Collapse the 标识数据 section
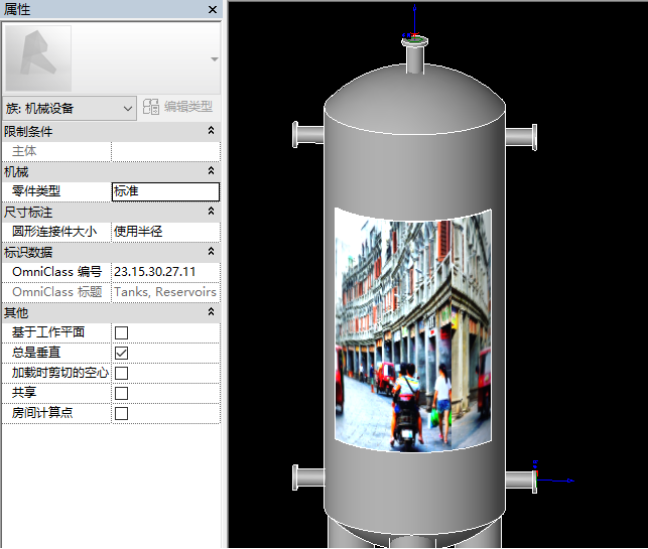 click(210, 252)
